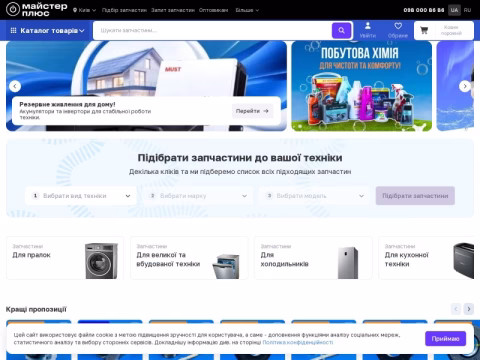
Task: Open the Увійти user account icon
Action: (x=368, y=30)
